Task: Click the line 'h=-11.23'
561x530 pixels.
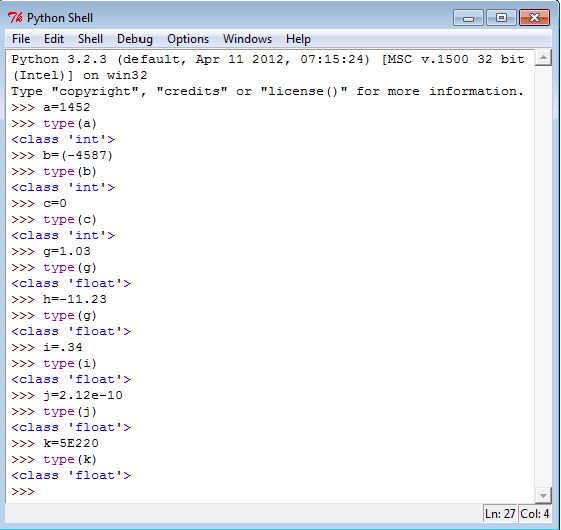Action: click(x=75, y=299)
